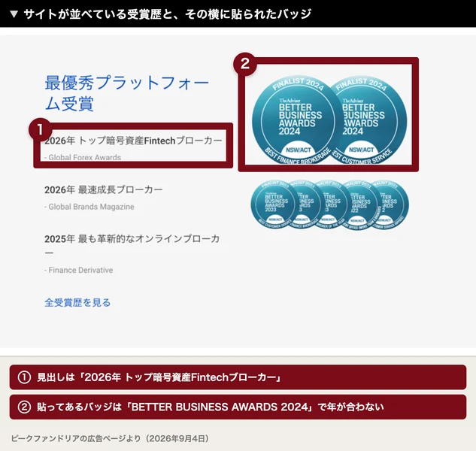The image size is (476, 451).
Task: Open the 全受賞歴を見る link
Action: [77, 302]
